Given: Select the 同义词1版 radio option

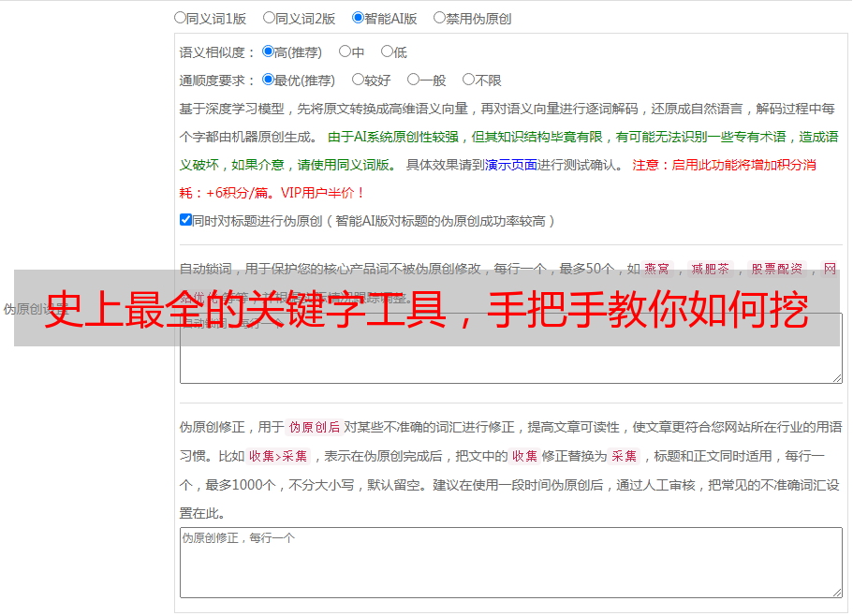Looking at the screenshot, I should (x=180, y=18).
